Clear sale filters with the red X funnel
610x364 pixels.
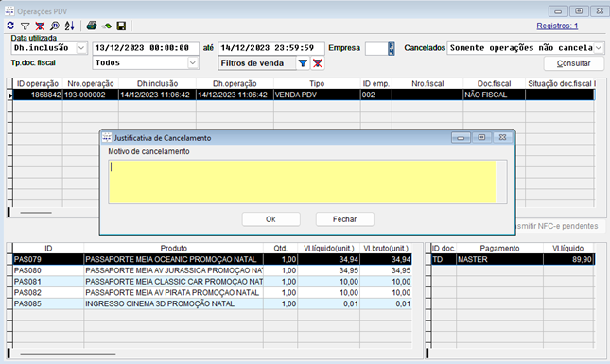(x=318, y=63)
